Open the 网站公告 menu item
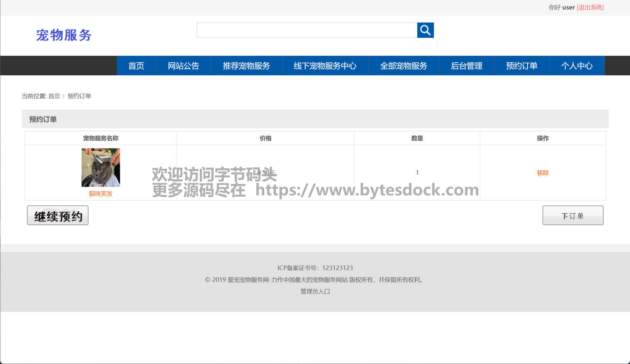 coord(183,66)
